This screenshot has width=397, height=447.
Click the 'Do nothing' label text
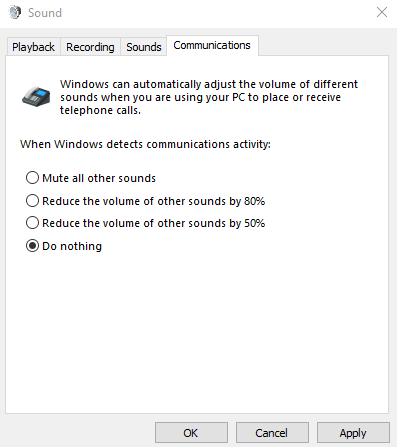[x=72, y=246]
